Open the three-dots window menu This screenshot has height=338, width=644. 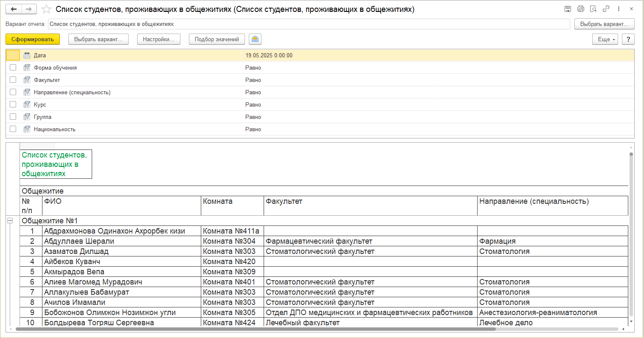pos(619,9)
